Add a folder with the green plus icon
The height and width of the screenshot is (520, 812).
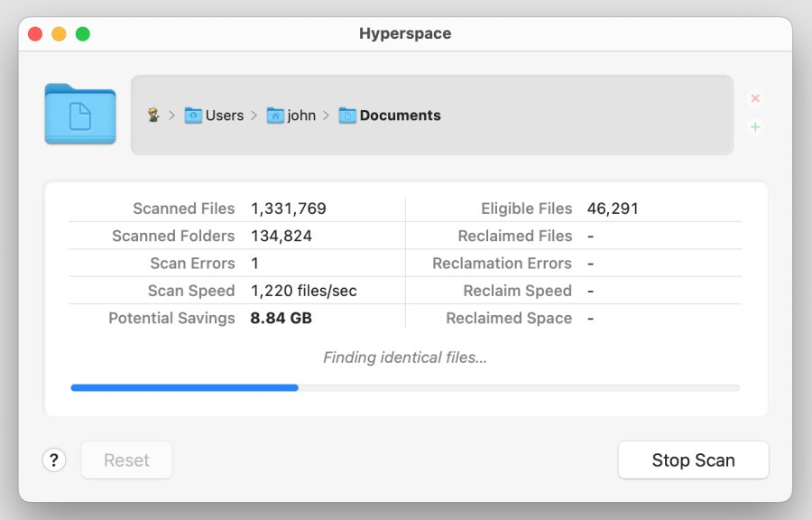(755, 127)
